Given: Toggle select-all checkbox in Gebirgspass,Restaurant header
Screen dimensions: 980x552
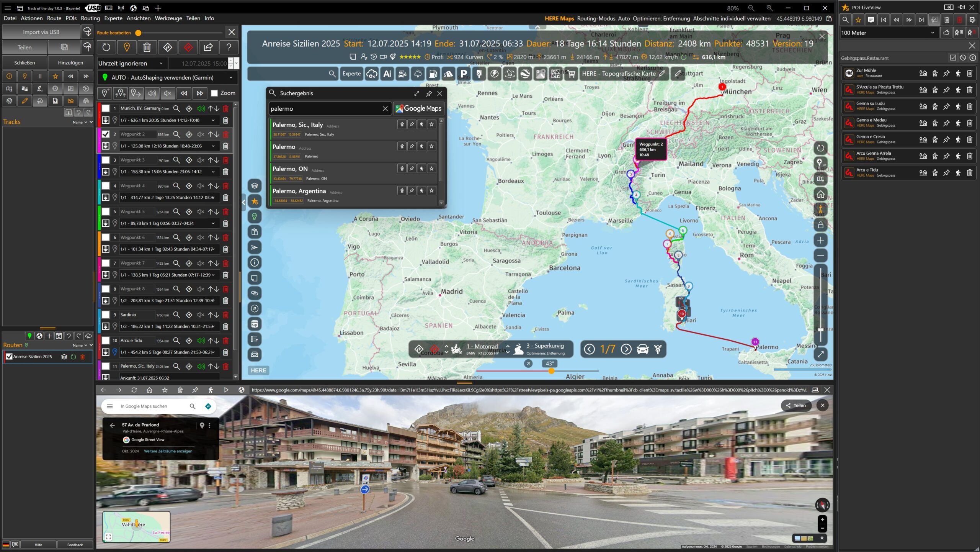Looking at the screenshot, I should [953, 58].
